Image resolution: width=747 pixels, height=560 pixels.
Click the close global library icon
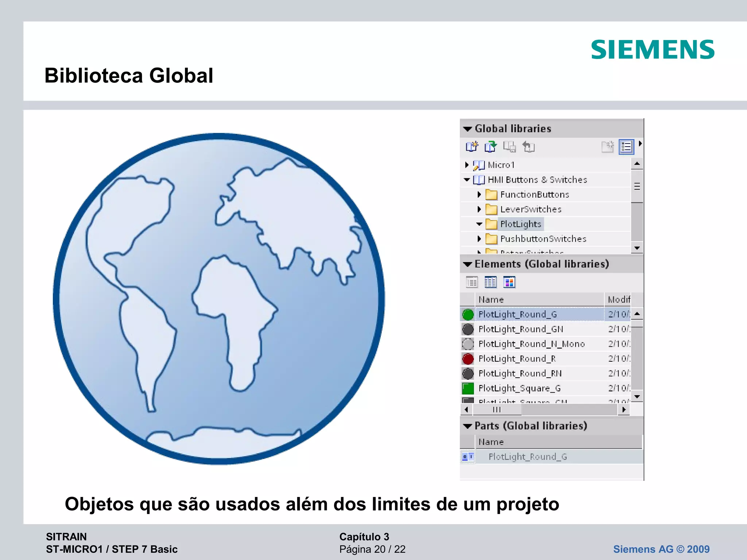point(529,147)
